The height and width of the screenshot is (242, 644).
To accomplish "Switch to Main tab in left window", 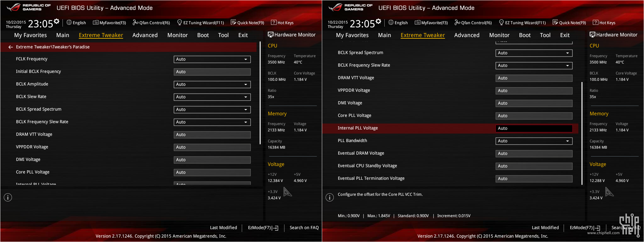I will click(x=63, y=35).
